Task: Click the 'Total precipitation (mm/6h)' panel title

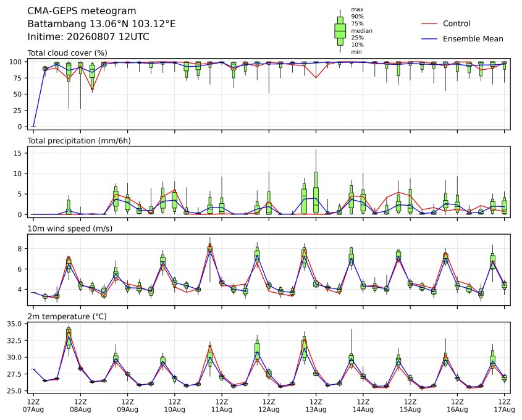Action: [x=79, y=141]
